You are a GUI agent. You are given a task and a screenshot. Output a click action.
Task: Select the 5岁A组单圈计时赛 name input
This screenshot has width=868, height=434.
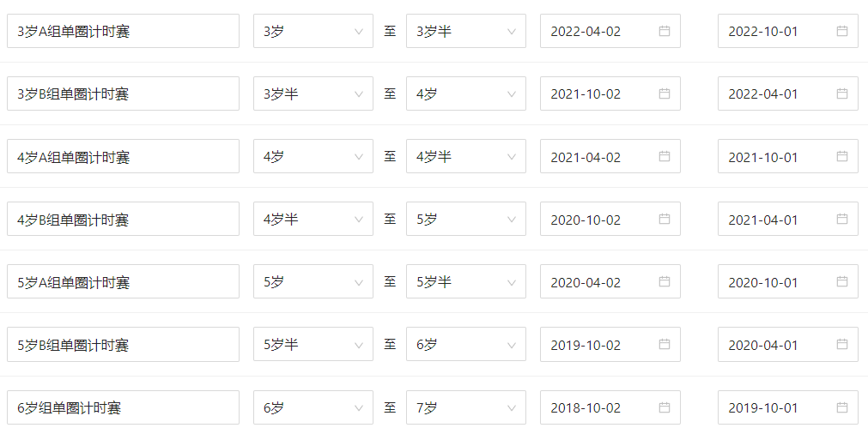coord(123,282)
